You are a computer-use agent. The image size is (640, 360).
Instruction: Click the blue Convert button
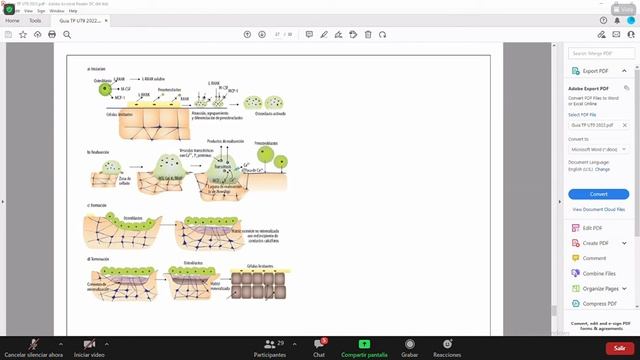598,194
